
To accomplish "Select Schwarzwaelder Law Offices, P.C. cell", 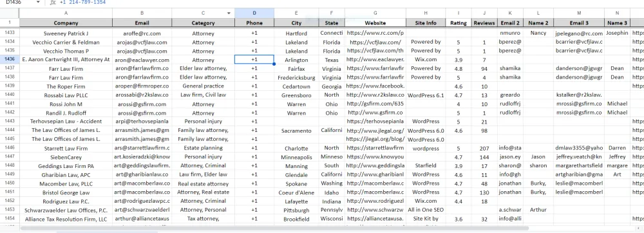I will click(x=66, y=210).
